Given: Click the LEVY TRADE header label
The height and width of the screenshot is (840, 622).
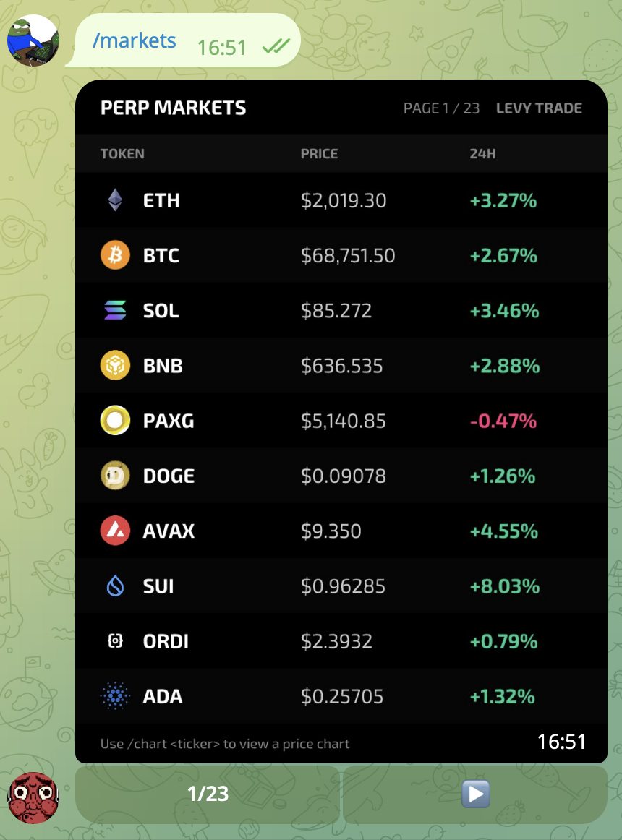Looking at the screenshot, I should pyautogui.click(x=539, y=108).
